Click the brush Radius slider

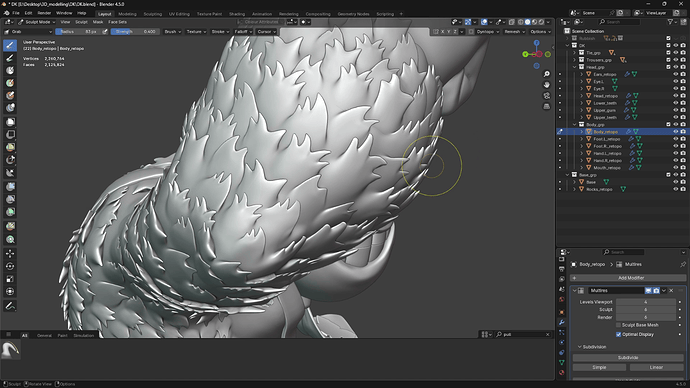78,32
